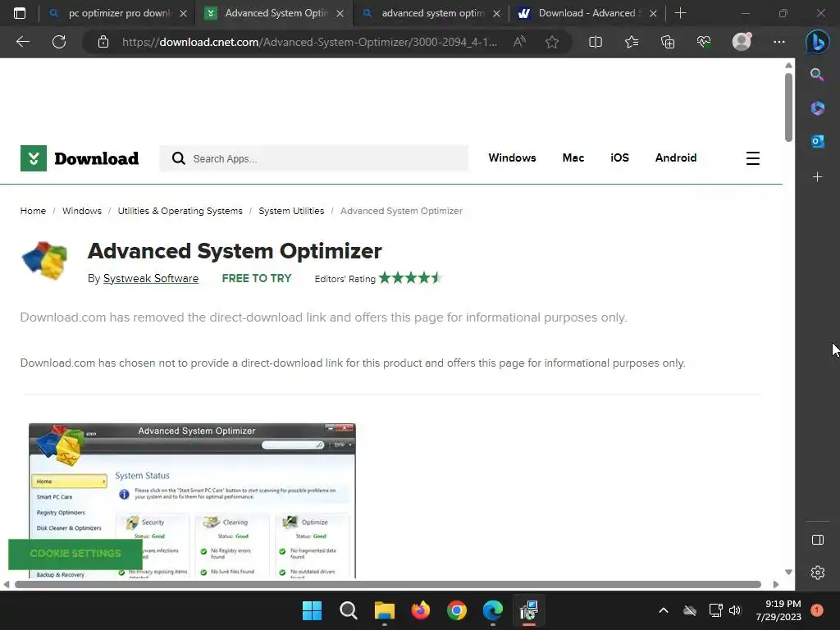This screenshot has width=840, height=630.
Task: Switch to pc optimizer pro tab
Action: tap(118, 13)
